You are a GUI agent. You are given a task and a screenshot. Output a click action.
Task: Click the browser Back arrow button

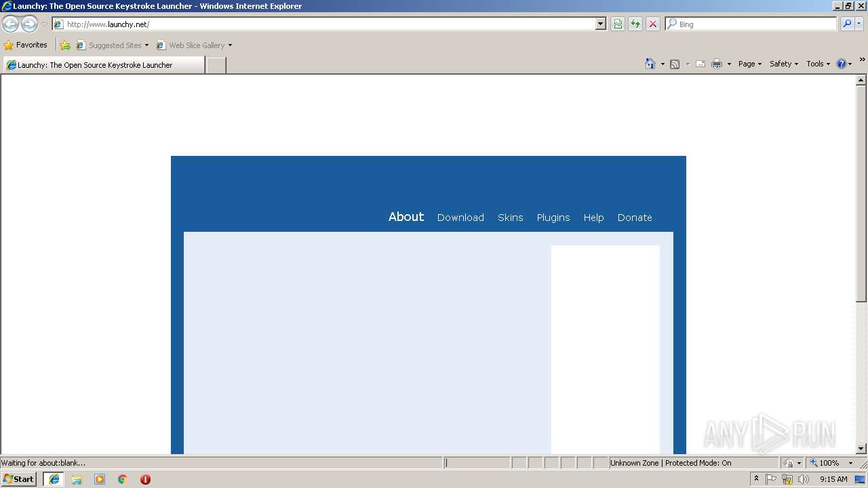10,24
